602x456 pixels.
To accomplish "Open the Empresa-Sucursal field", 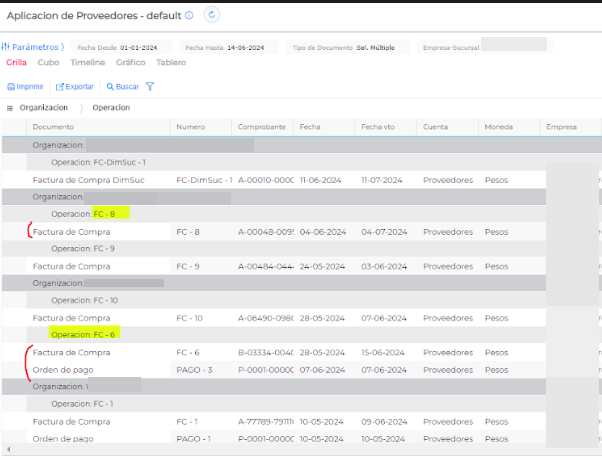I will (485, 46).
